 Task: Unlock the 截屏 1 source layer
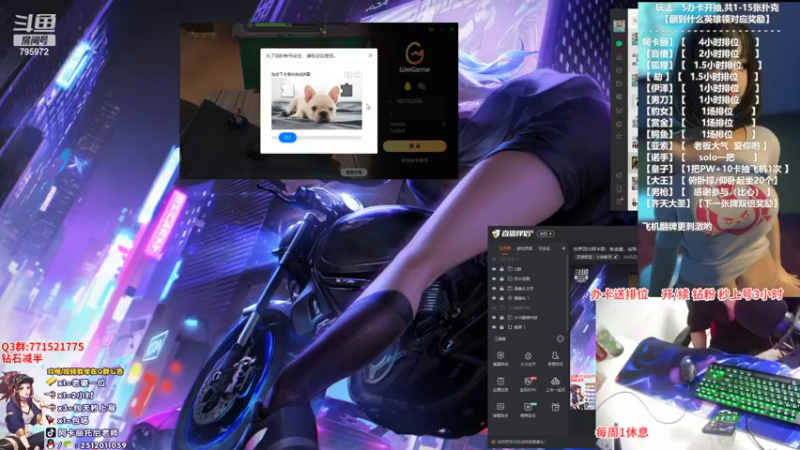pos(502,327)
